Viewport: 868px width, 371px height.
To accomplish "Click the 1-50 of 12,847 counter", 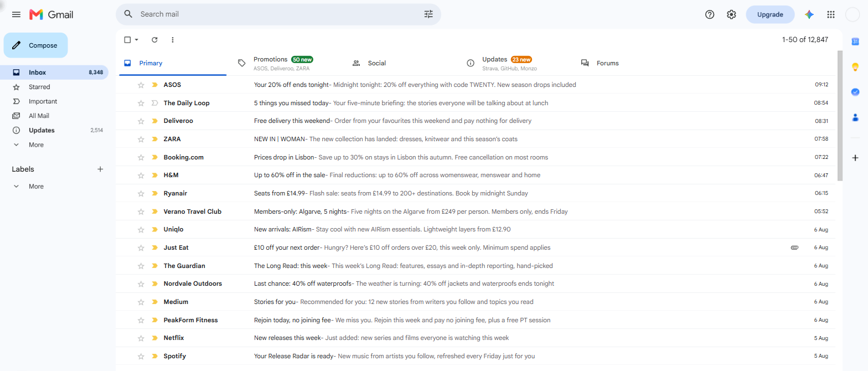I will click(x=805, y=39).
